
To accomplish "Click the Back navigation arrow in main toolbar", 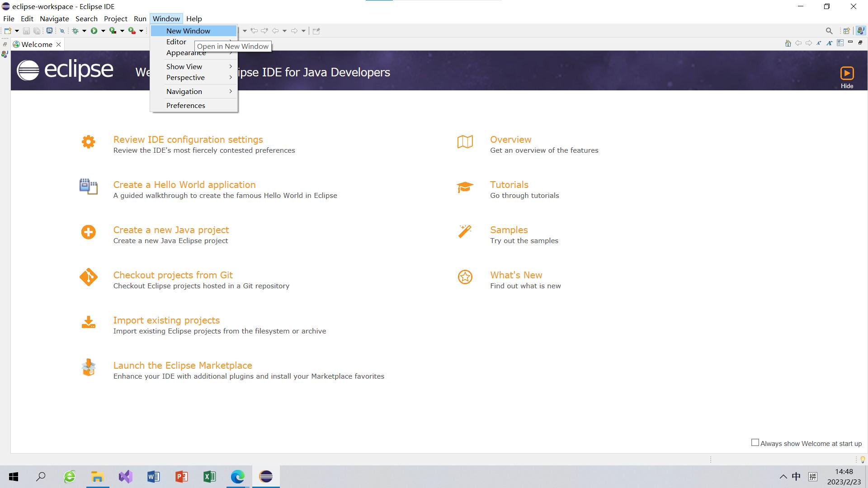I will pos(275,31).
